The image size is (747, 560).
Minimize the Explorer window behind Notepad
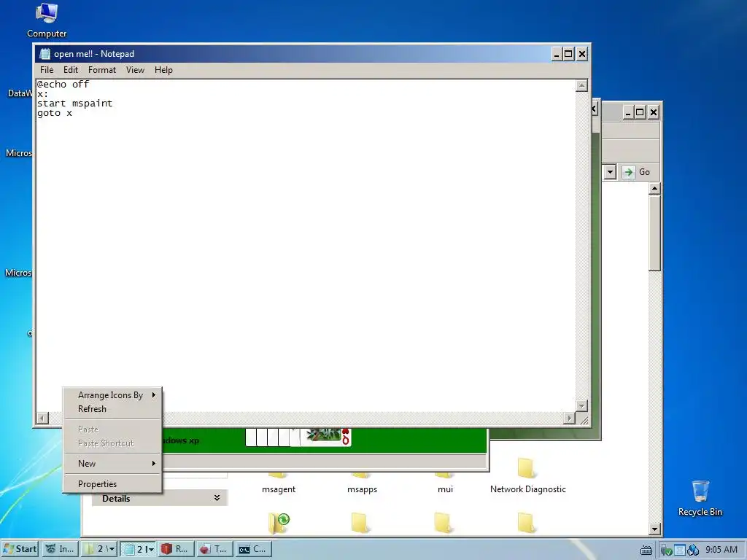628,112
